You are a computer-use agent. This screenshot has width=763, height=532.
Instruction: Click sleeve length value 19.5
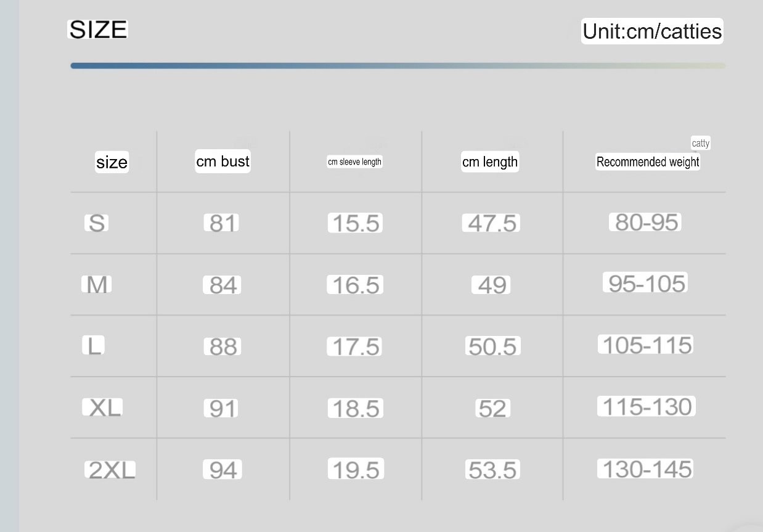[x=356, y=470]
